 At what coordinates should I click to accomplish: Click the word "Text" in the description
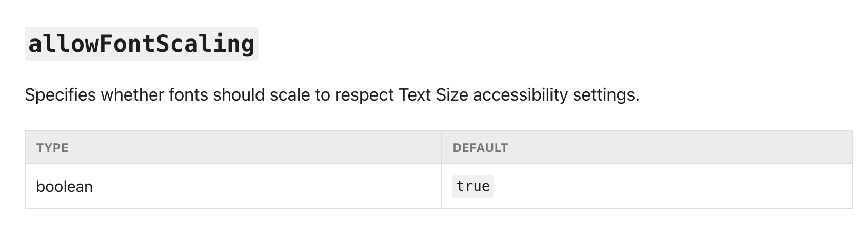(x=415, y=95)
